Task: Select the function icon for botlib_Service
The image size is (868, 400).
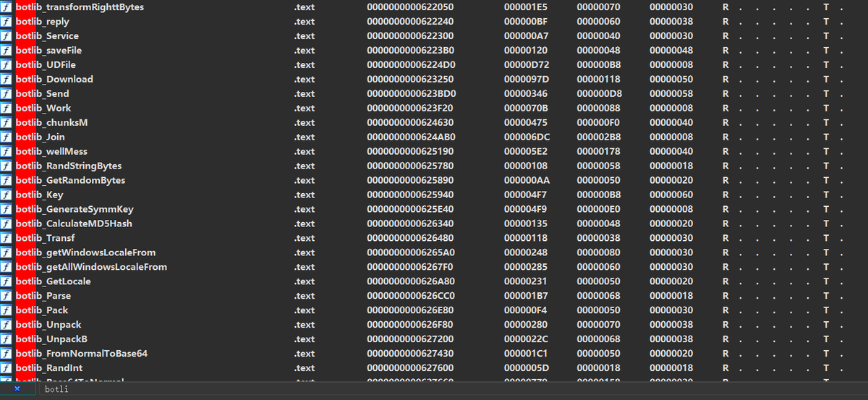Action: [x=7, y=35]
